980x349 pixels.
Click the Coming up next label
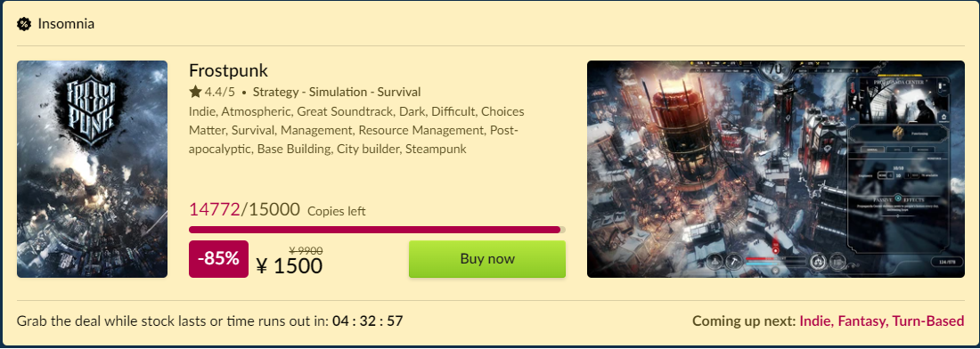click(744, 321)
